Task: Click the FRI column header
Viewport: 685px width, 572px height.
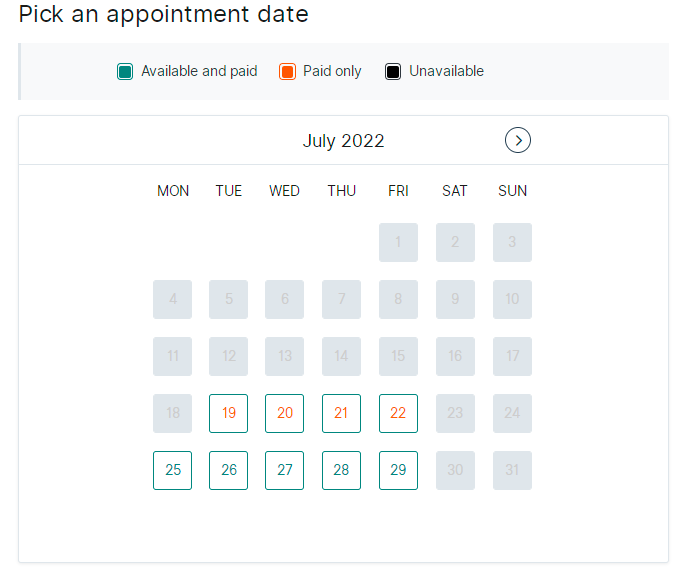Action: coord(398,191)
